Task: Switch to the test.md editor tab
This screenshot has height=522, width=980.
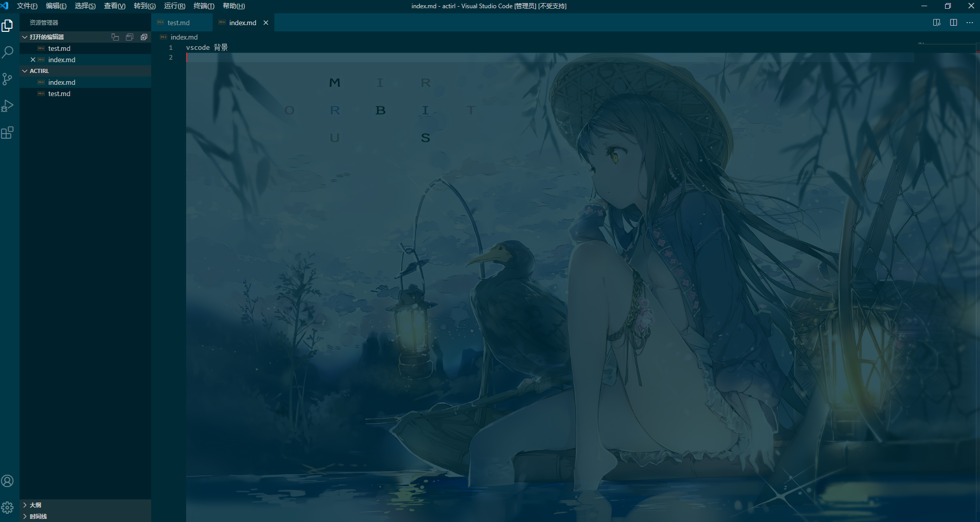Action: click(x=182, y=23)
